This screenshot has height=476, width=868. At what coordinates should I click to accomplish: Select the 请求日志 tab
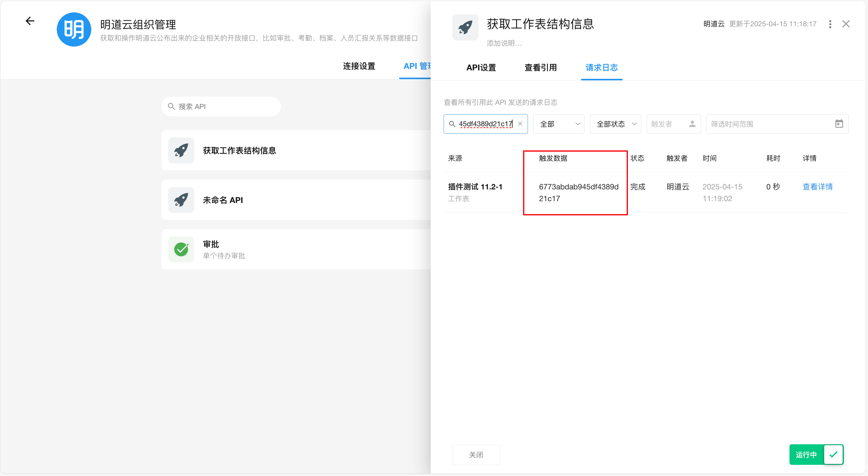tap(601, 68)
